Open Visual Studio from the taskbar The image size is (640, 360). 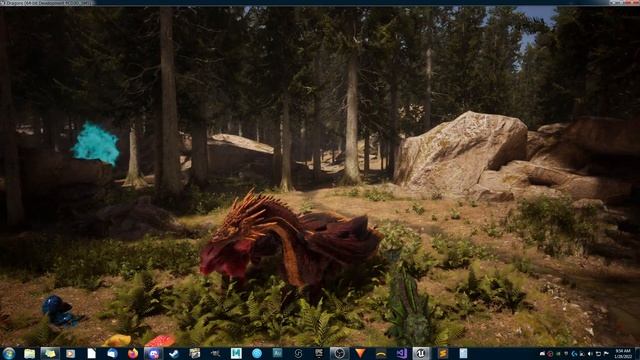click(401, 353)
